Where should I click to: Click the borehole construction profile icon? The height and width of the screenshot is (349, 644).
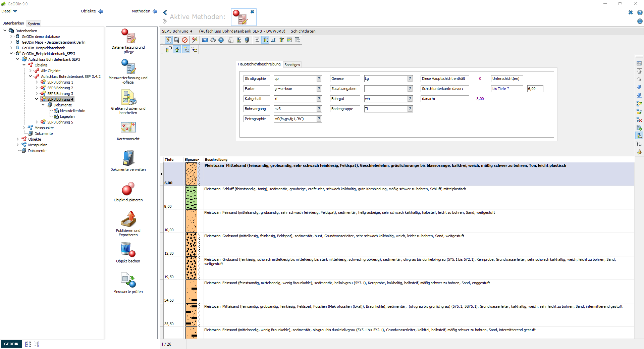273,40
